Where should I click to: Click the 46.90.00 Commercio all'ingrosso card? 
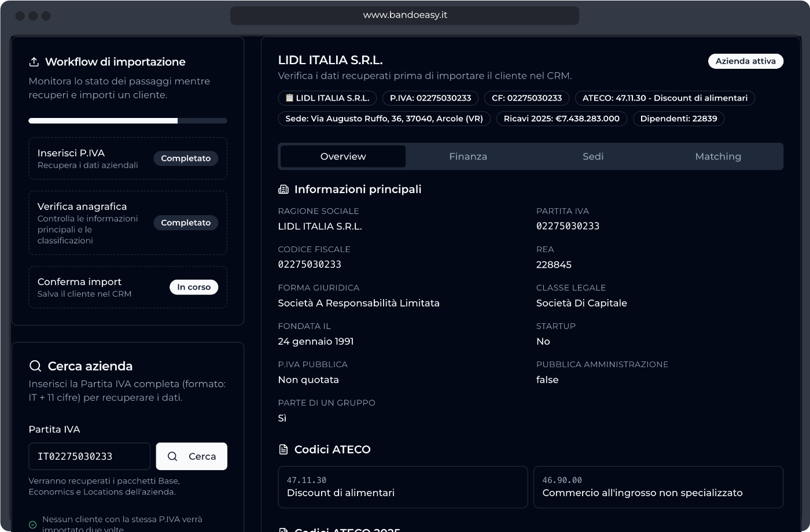click(x=658, y=487)
